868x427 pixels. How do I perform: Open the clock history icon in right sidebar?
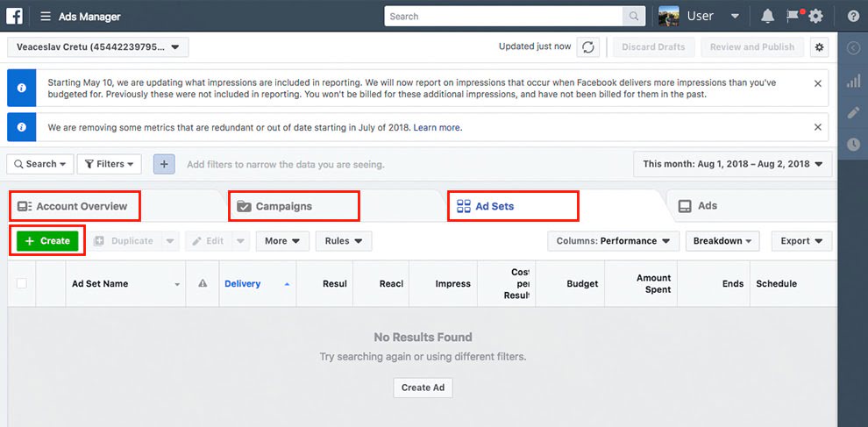tap(853, 145)
